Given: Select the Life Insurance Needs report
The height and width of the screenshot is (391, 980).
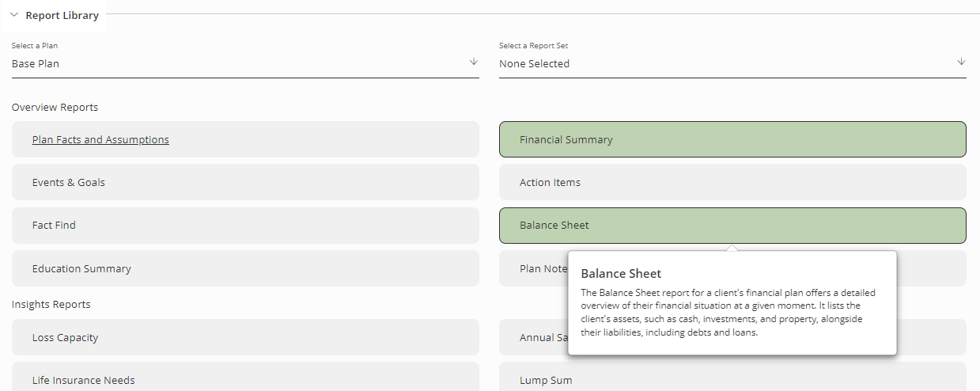Looking at the screenshot, I should pos(245,378).
